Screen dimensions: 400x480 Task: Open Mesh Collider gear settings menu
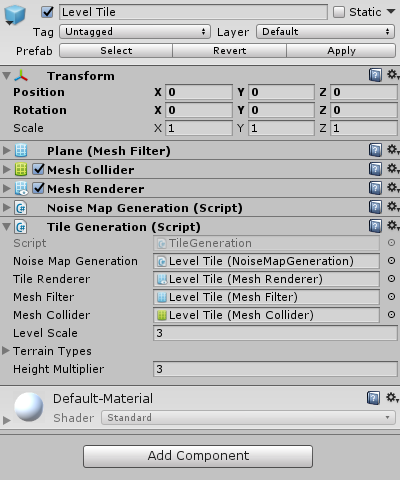coord(393,169)
